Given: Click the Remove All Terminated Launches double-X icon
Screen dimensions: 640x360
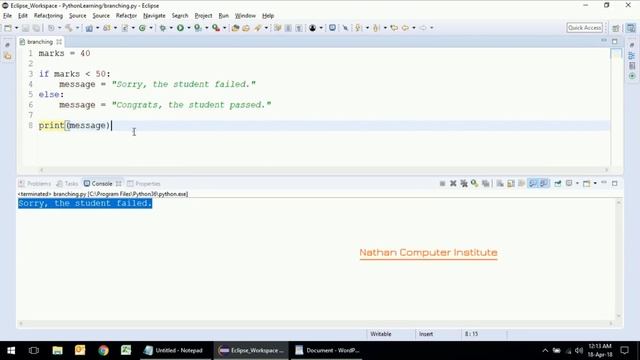Looking at the screenshot, I should tap(464, 184).
